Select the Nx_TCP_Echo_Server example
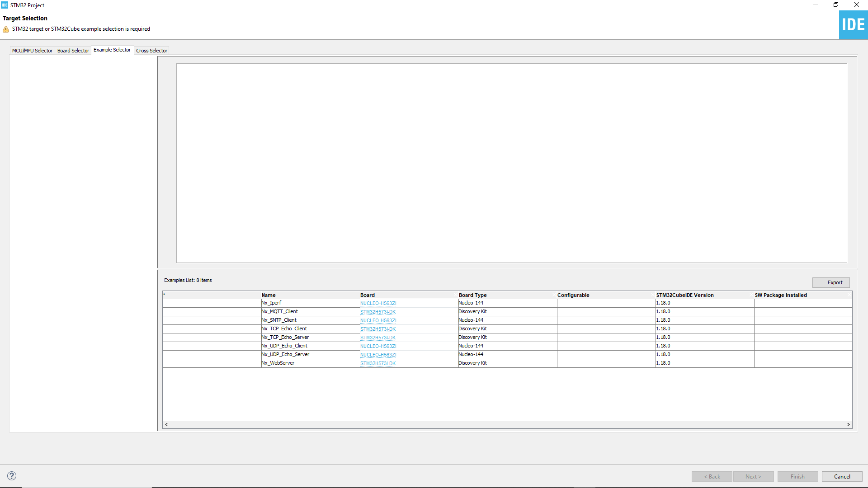Viewport: 868px width, 488px height. pyautogui.click(x=285, y=338)
